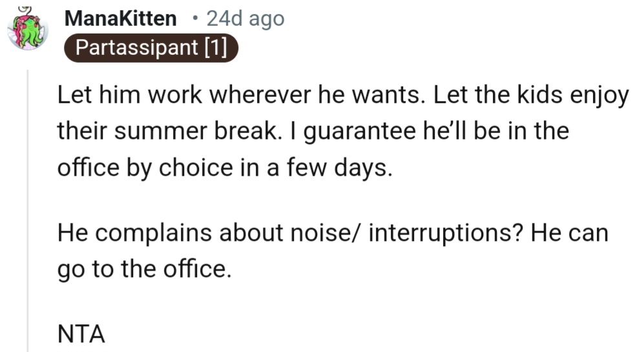
Task: Click the ManaKitten username
Action: pyautogui.click(x=120, y=19)
